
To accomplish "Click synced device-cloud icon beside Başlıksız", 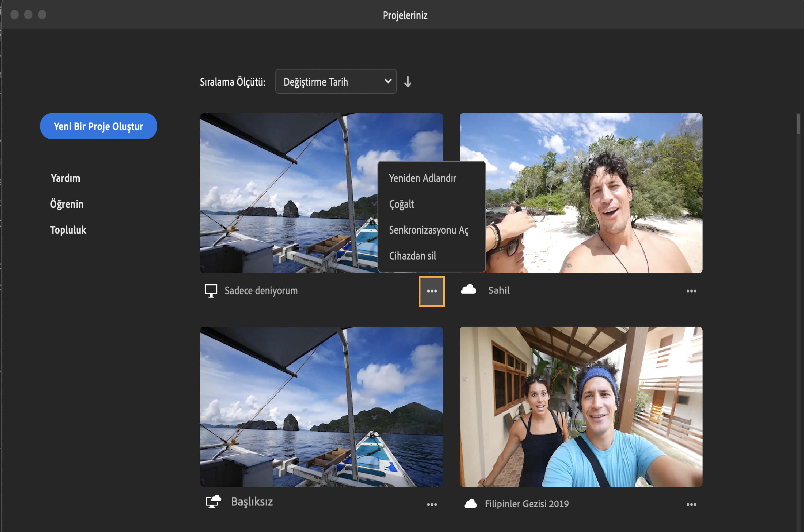I will [x=213, y=502].
